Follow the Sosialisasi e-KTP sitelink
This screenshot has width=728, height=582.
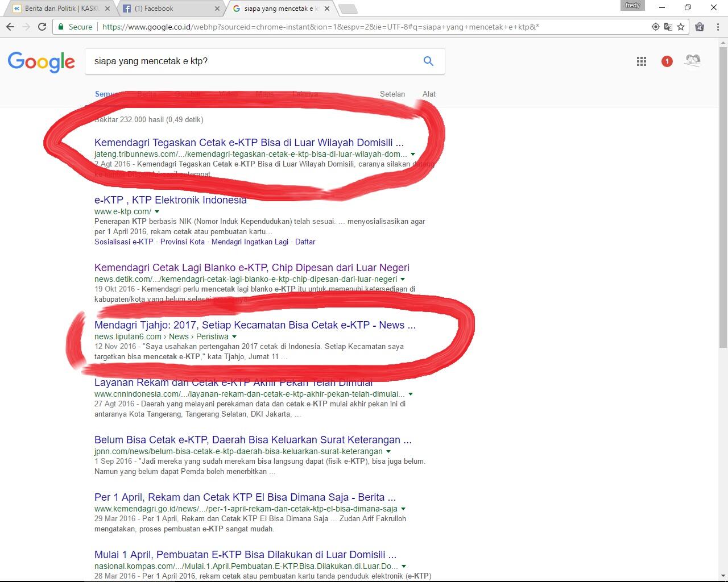tap(124, 242)
